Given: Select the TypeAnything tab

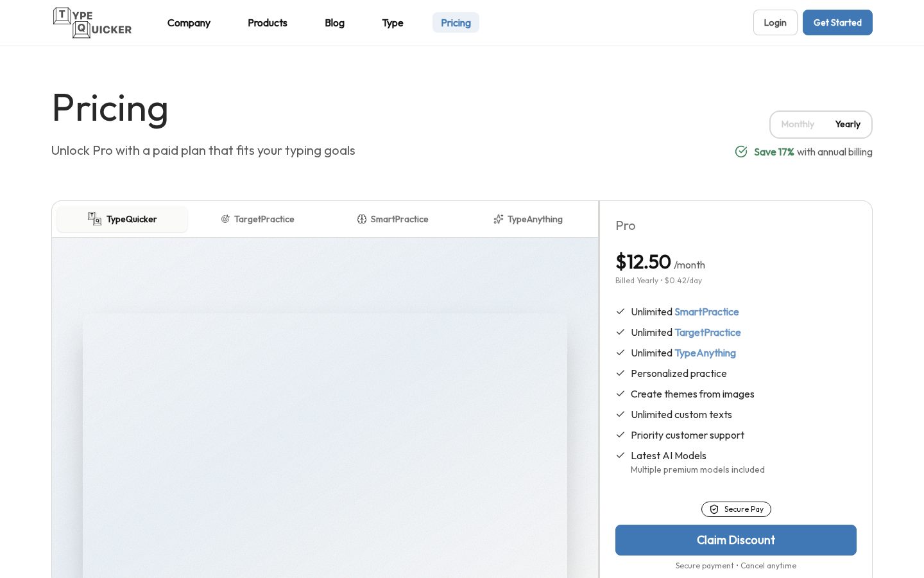Looking at the screenshot, I should point(528,219).
